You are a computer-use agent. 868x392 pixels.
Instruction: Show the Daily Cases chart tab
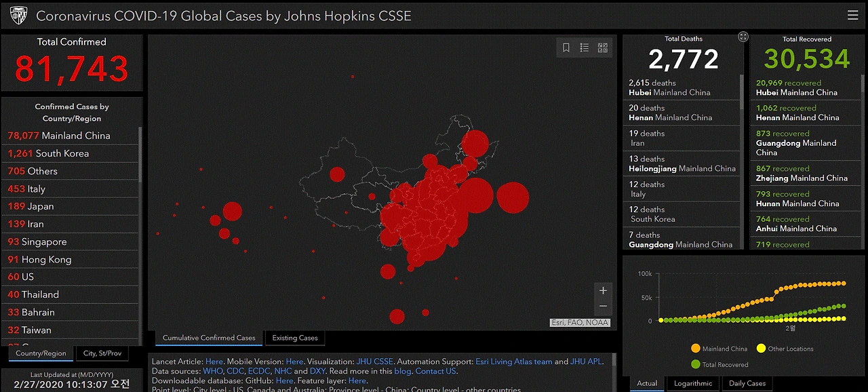[x=747, y=383]
